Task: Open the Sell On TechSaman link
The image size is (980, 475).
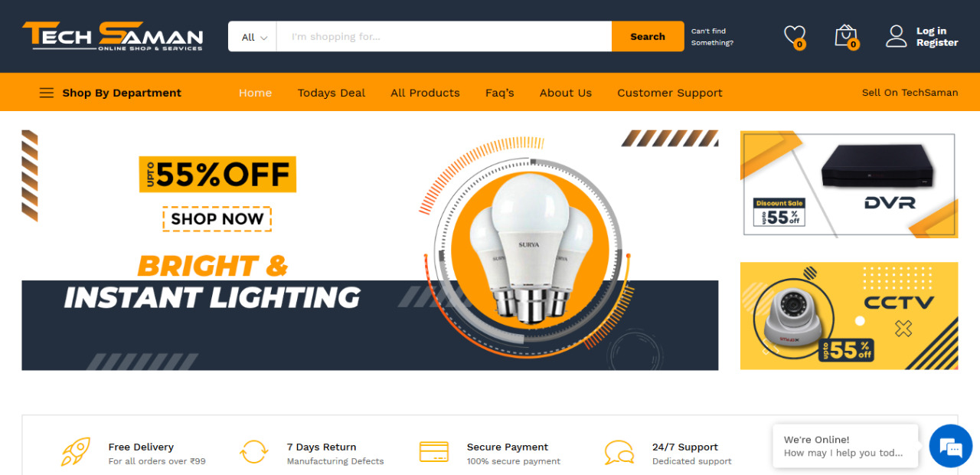Action: point(910,93)
